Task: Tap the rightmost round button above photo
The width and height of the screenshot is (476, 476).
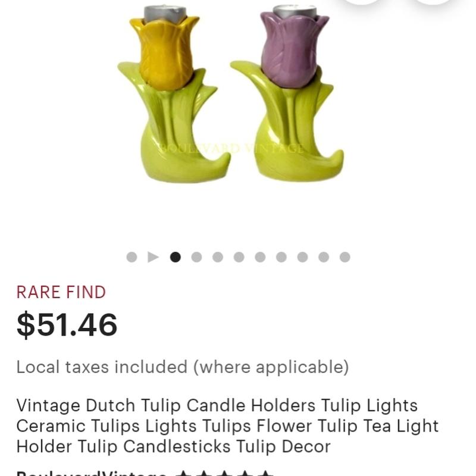Action: tap(433, 2)
